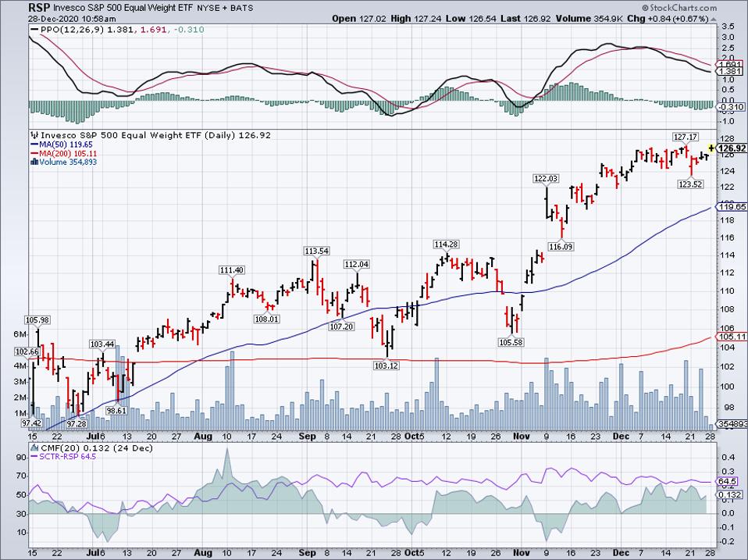Click the Volume 354,893 legend entry

tap(68, 162)
